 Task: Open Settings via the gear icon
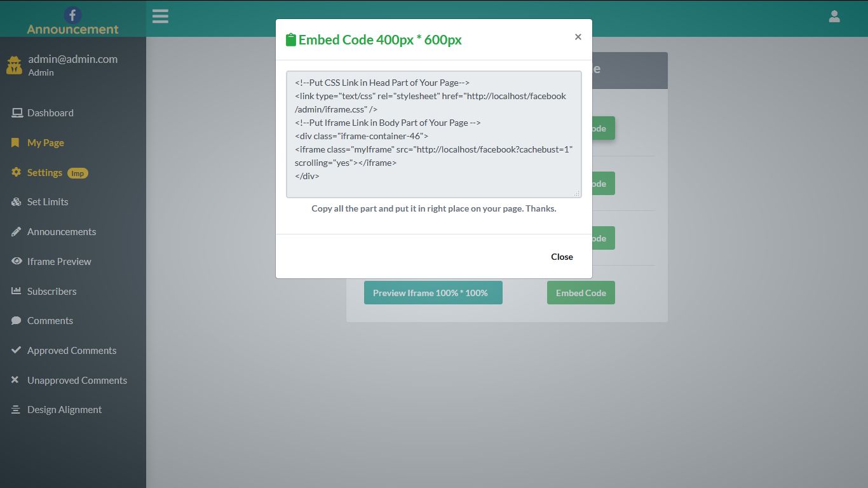tap(16, 172)
